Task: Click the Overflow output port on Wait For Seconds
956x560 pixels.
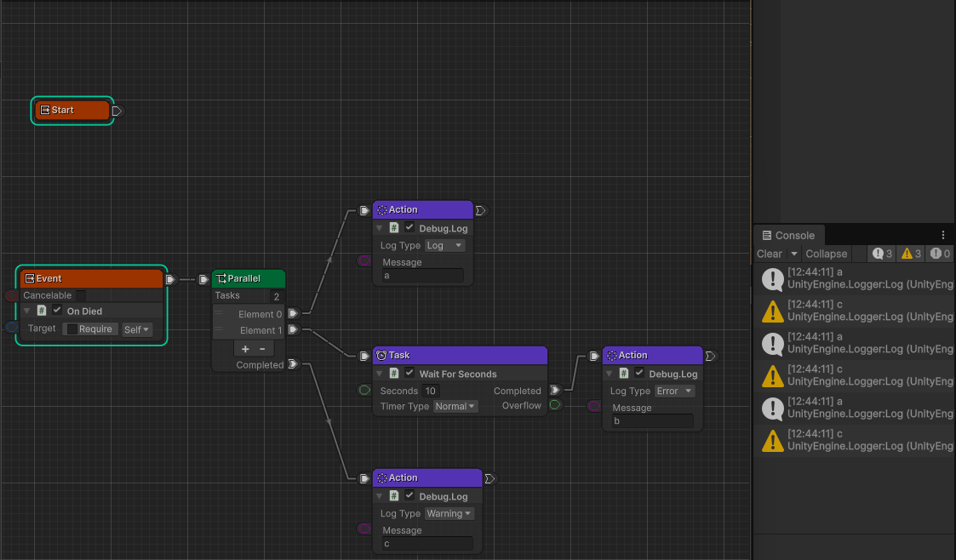Action: [554, 405]
